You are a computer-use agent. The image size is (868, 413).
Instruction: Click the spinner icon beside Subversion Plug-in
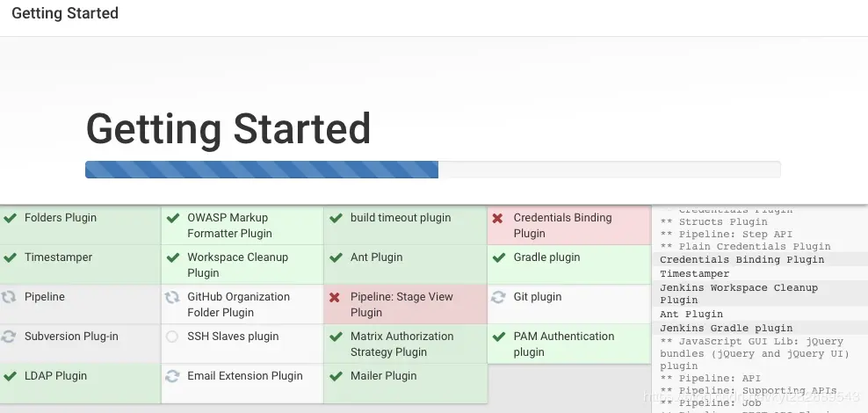[10, 337]
